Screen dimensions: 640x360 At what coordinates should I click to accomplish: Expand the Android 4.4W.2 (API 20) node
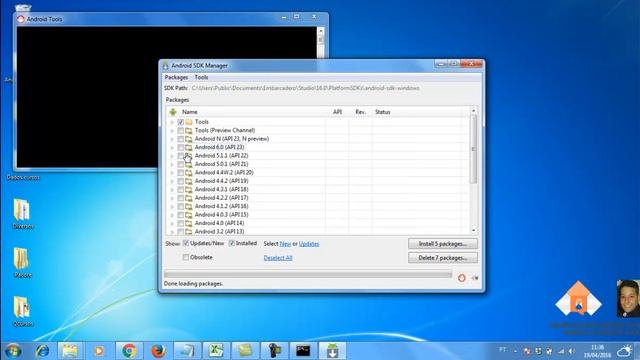[172, 173]
